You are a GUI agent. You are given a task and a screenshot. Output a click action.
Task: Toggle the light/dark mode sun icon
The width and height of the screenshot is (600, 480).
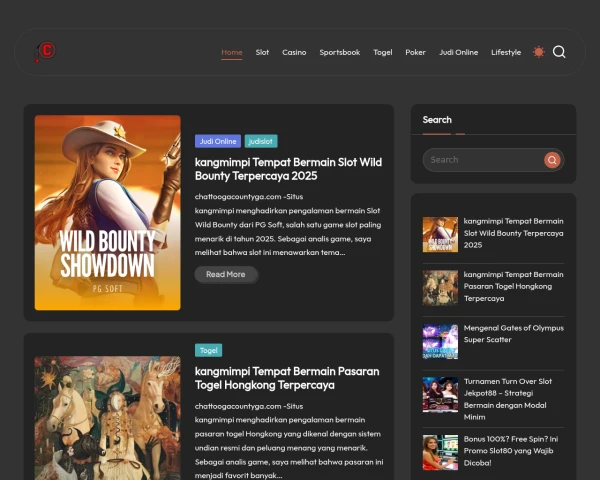539,52
